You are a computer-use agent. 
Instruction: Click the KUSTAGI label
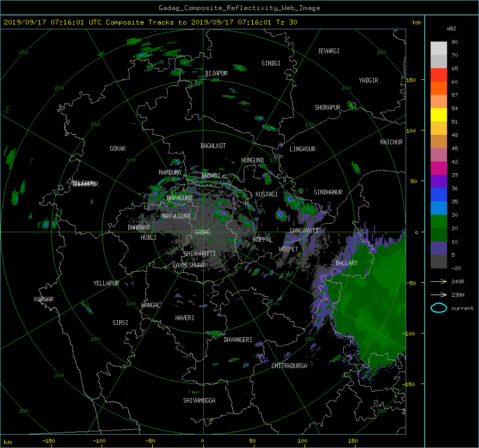coord(267,194)
